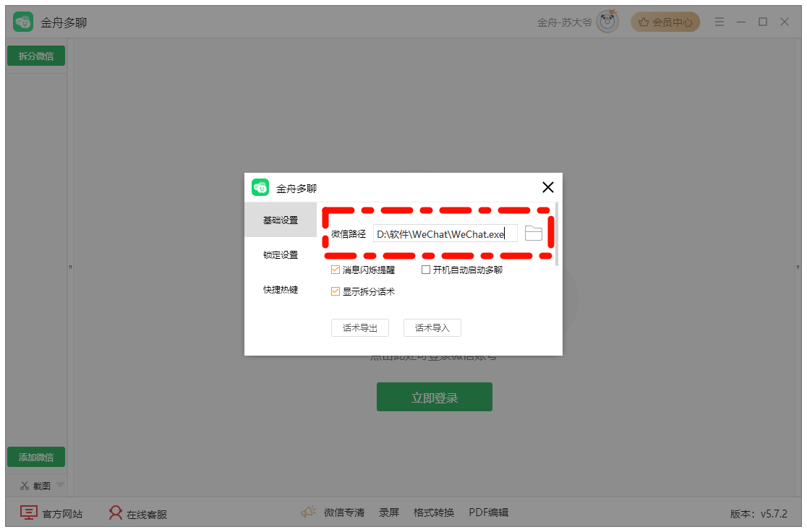
Task: Click the left panel collapse handle
Action: 70,267
